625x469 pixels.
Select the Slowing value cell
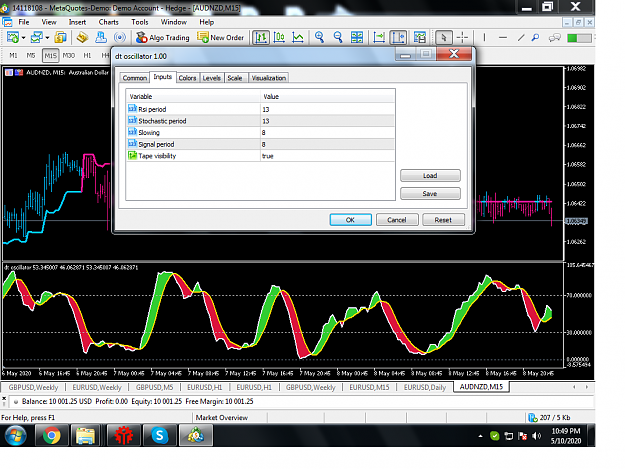[x=327, y=132]
